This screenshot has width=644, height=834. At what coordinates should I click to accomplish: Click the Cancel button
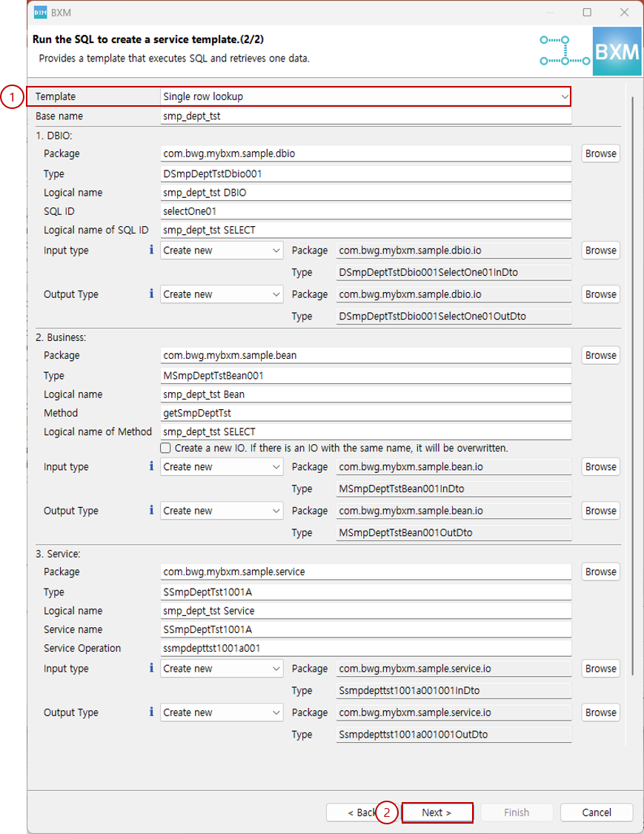coord(596,813)
